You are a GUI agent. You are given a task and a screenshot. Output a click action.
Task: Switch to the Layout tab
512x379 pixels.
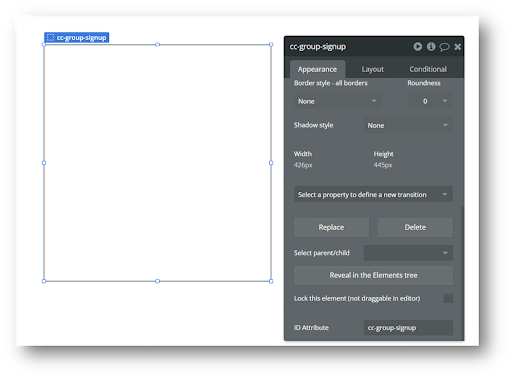[x=373, y=69]
